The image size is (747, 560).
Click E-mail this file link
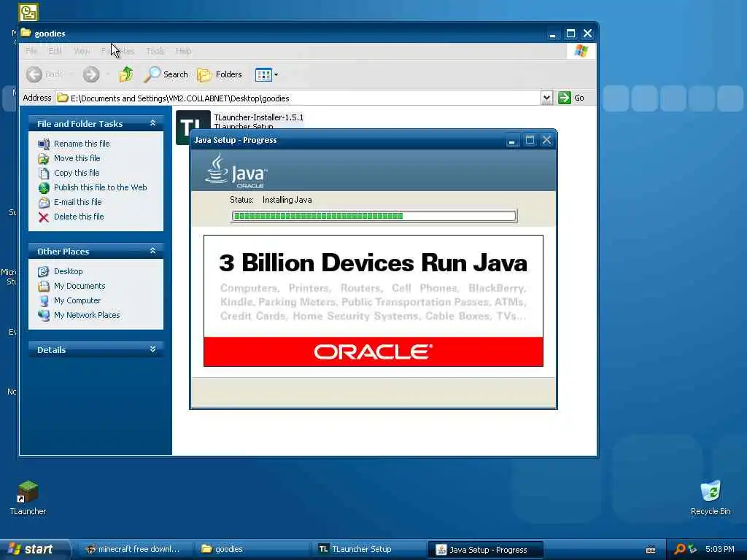pyautogui.click(x=77, y=202)
